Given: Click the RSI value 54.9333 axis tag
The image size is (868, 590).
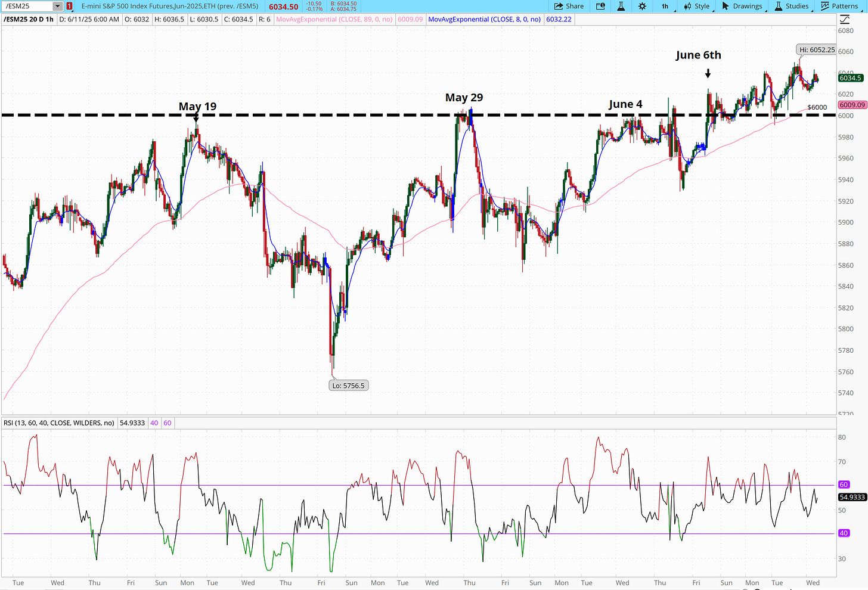Looking at the screenshot, I should pyautogui.click(x=852, y=497).
